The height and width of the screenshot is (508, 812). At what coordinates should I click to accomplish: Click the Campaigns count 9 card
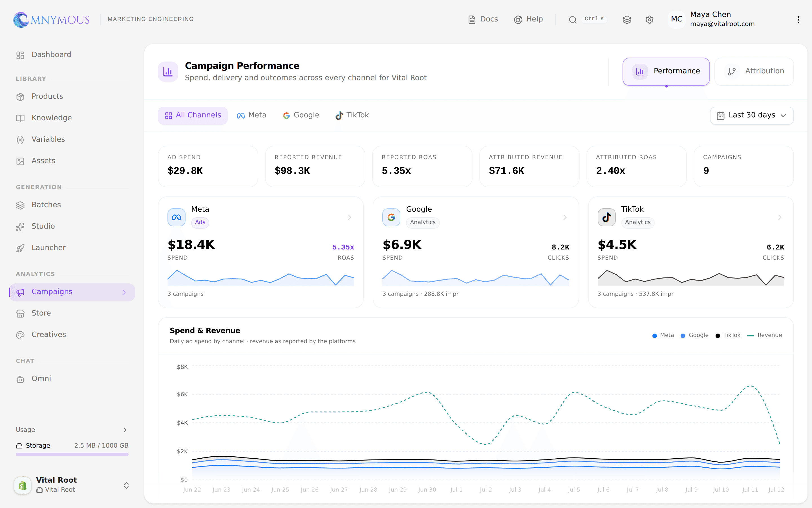tap(743, 166)
